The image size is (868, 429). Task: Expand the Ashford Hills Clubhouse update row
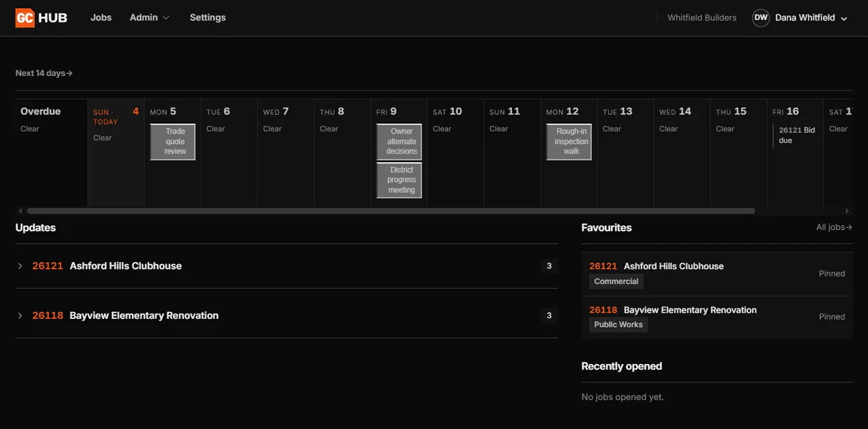pos(286,266)
